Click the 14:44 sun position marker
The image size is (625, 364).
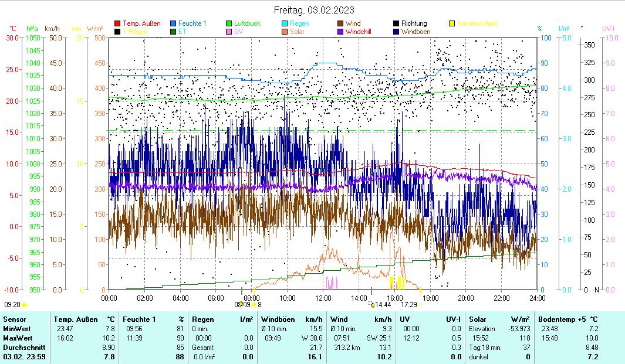pyautogui.click(x=380, y=304)
